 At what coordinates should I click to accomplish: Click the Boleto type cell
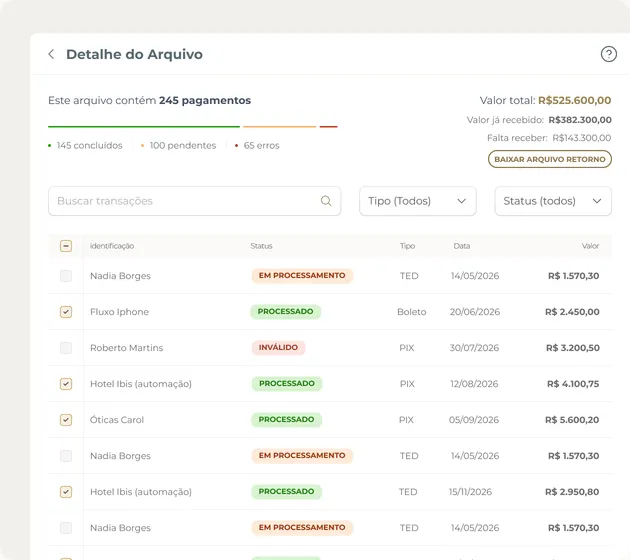(411, 312)
